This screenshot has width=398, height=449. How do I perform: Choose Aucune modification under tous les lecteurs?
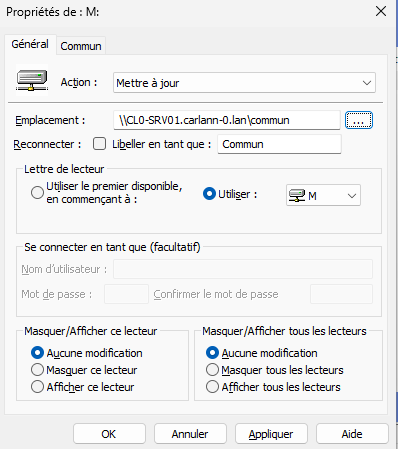click(212, 353)
